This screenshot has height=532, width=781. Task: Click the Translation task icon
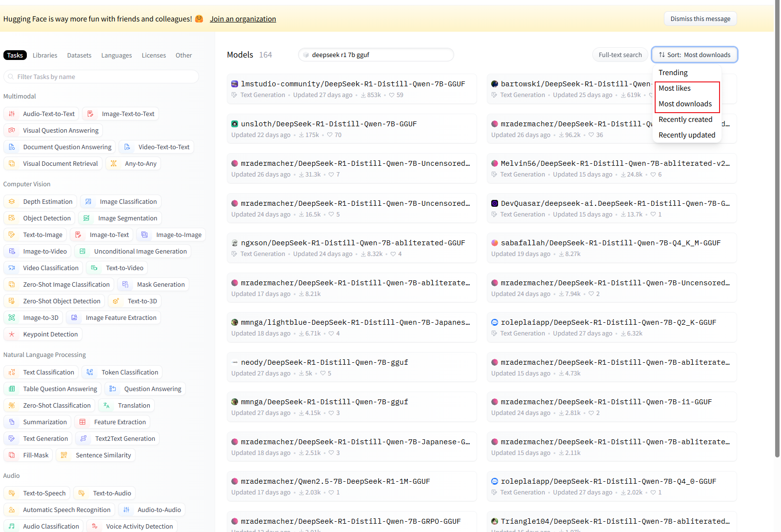pos(106,405)
